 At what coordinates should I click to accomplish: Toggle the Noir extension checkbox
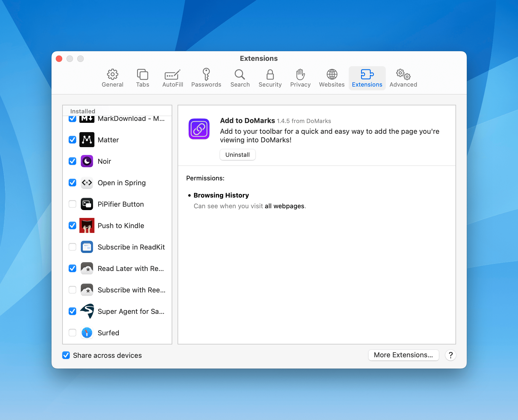tap(72, 161)
